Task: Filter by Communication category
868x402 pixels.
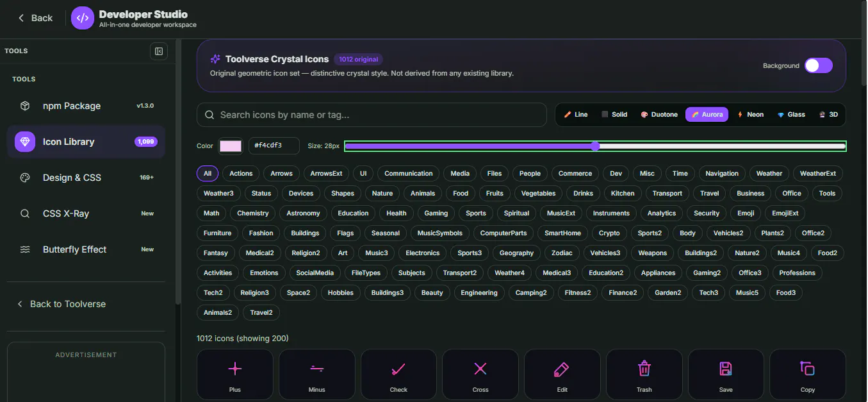Action: click(x=409, y=173)
